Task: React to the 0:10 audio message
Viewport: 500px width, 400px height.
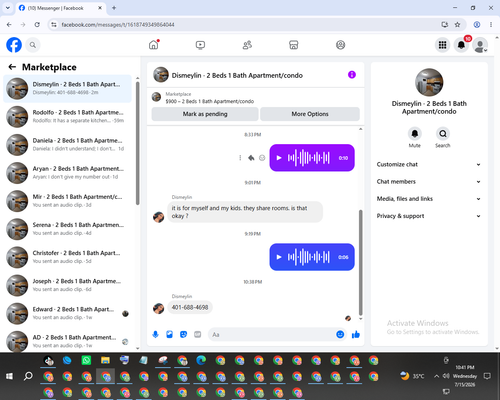Action: [x=262, y=158]
